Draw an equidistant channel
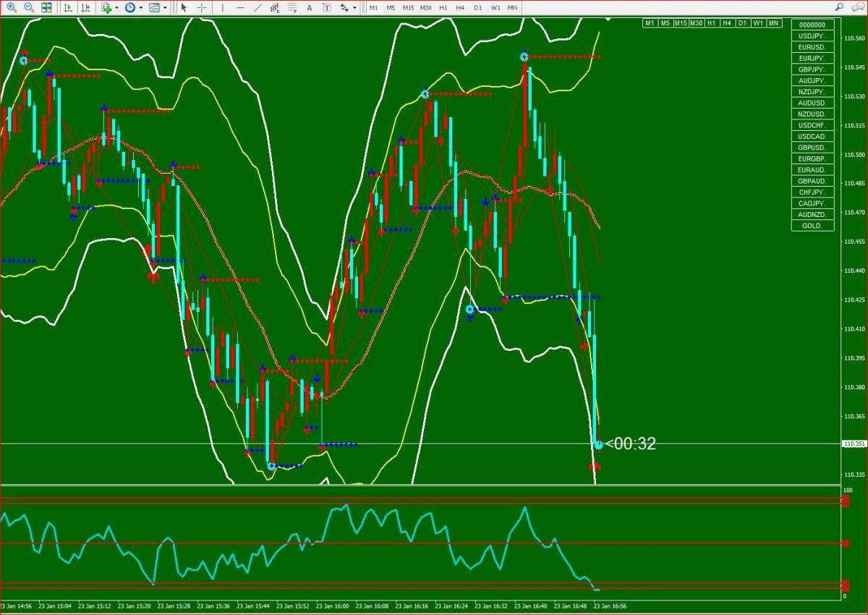Viewport: 868px width, 615px height. click(x=275, y=7)
